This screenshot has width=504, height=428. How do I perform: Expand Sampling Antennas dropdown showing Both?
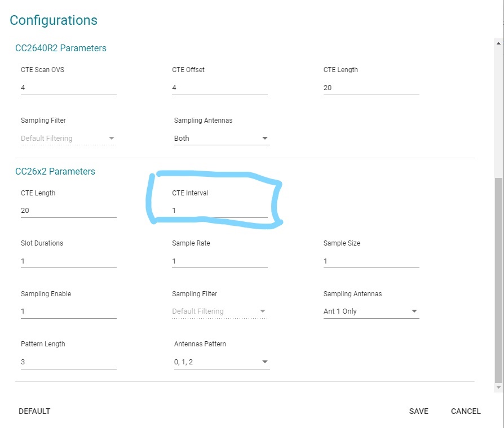222,139
